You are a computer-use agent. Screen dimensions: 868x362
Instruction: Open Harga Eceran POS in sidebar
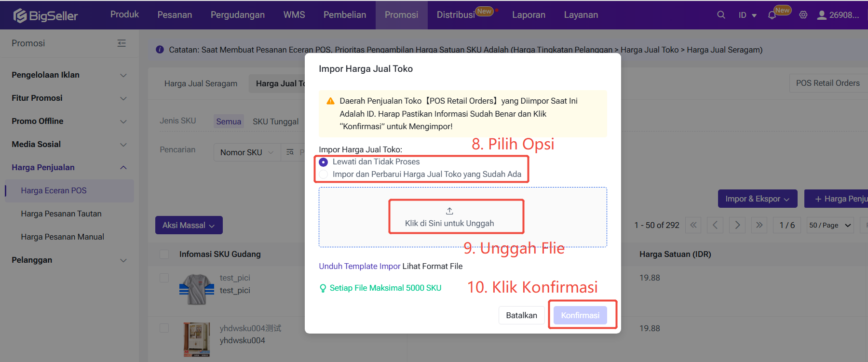click(69, 191)
